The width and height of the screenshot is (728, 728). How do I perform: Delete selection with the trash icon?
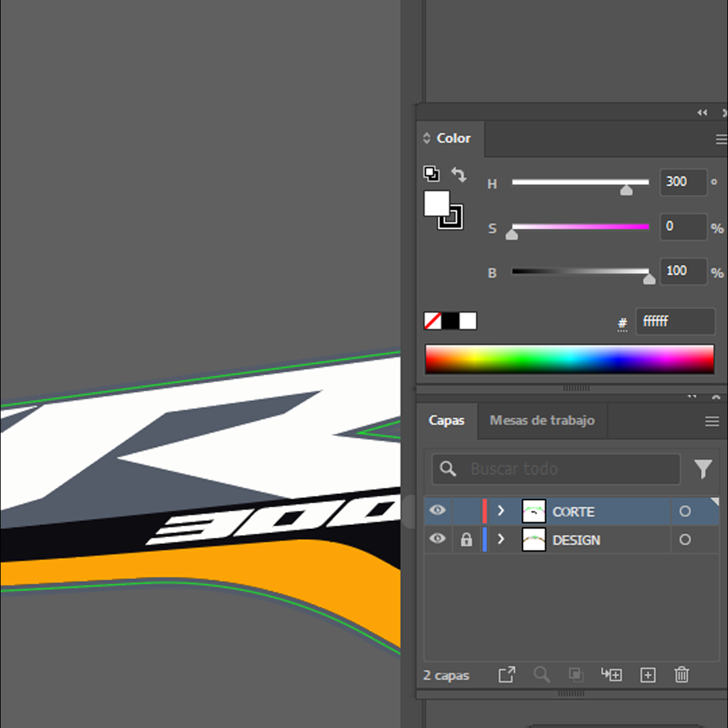(x=681, y=675)
